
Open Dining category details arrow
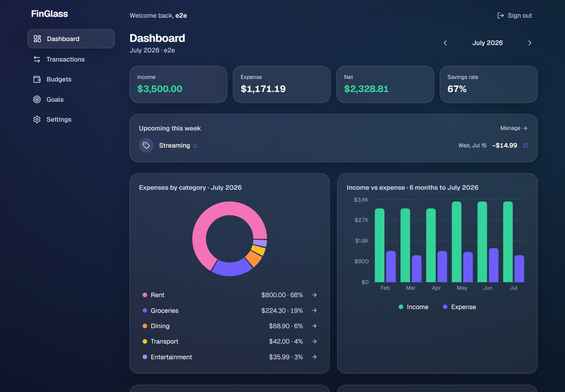pyautogui.click(x=314, y=326)
